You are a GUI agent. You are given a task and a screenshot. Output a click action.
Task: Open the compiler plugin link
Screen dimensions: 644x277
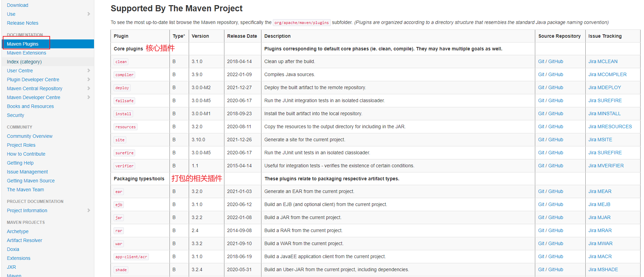pyautogui.click(x=125, y=75)
